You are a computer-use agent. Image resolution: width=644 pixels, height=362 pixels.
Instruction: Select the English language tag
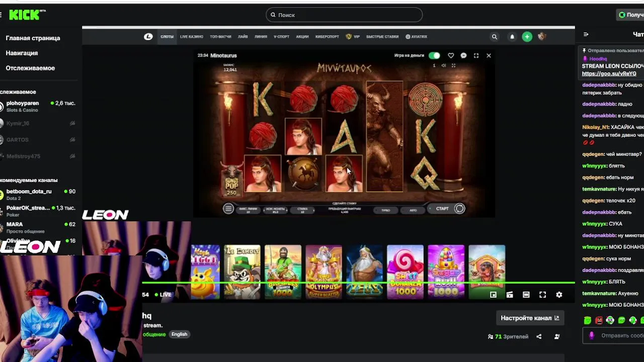pos(179,334)
